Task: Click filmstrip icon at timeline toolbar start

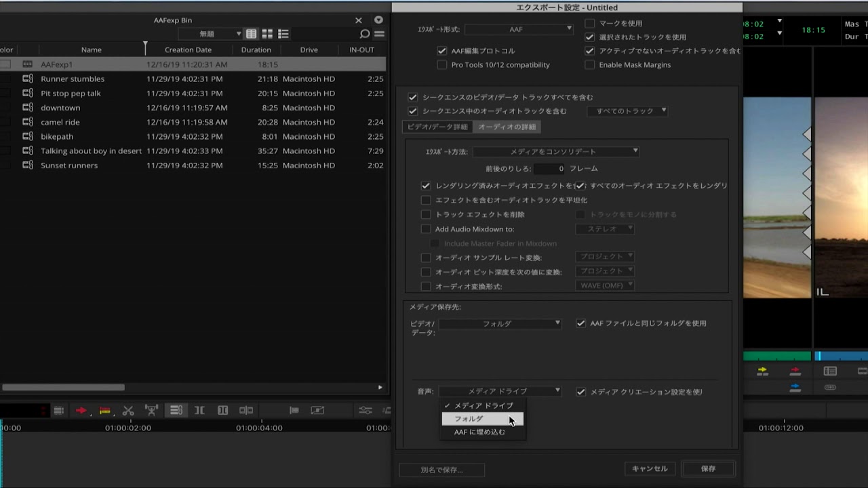Action: pyautogui.click(x=59, y=410)
